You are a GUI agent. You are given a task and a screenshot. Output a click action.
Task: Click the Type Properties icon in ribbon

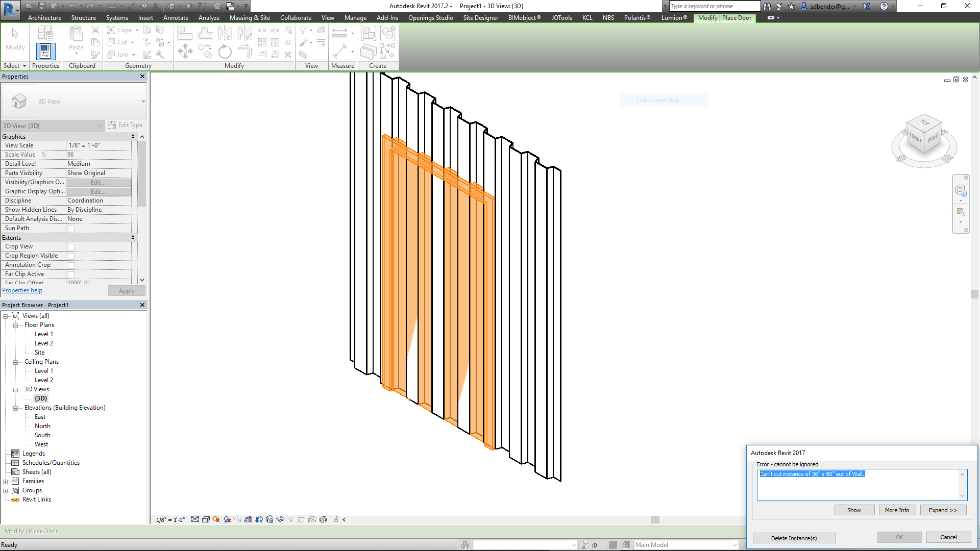pyautogui.click(x=45, y=33)
